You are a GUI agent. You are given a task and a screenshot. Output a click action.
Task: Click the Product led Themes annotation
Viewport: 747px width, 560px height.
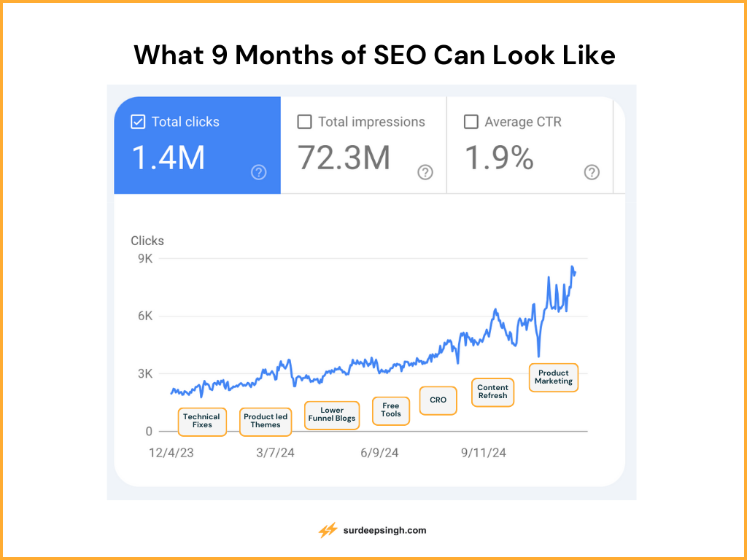click(266, 421)
